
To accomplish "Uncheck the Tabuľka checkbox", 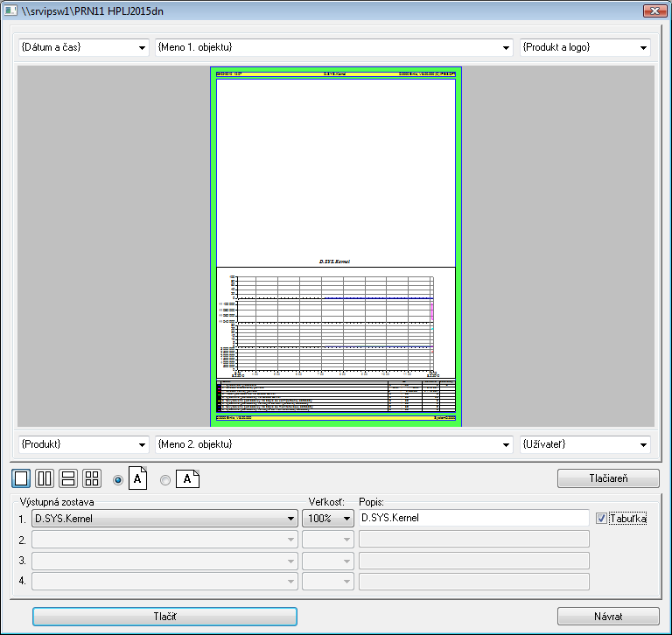I will coord(601,518).
